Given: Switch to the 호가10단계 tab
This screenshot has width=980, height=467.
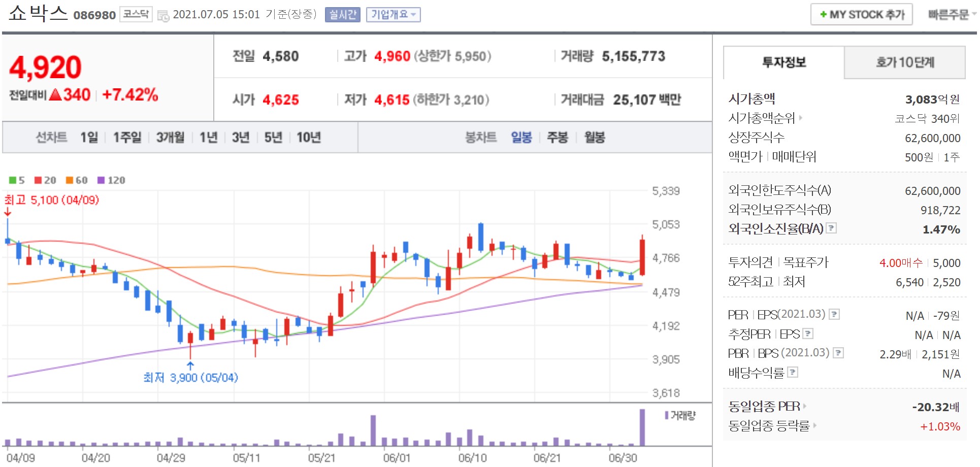Looking at the screenshot, I should (905, 62).
